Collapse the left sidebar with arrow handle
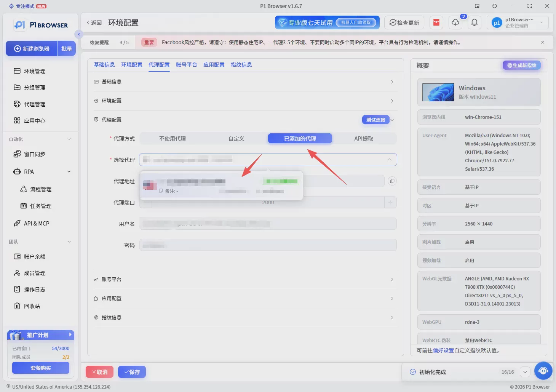This screenshot has width=556, height=392. 78,34
